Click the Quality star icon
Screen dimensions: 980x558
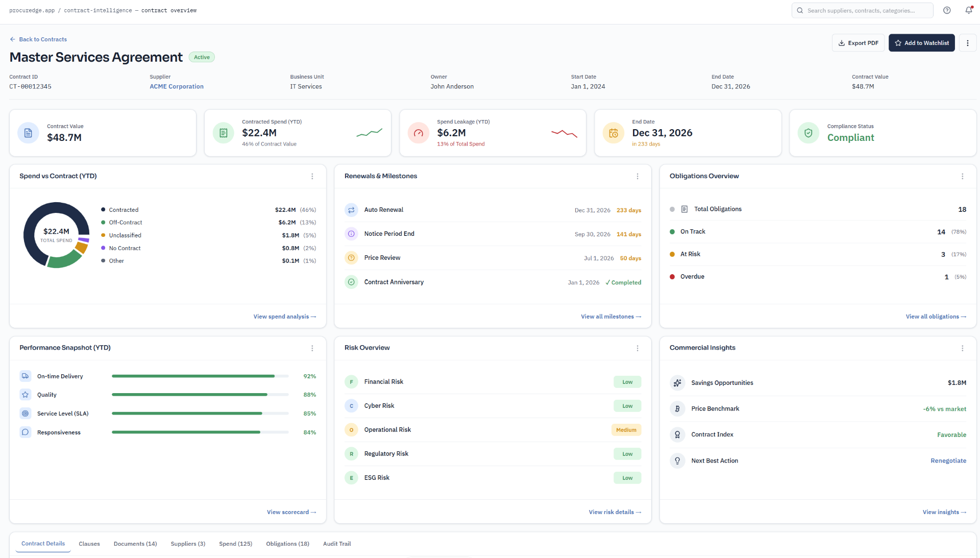[25, 395]
